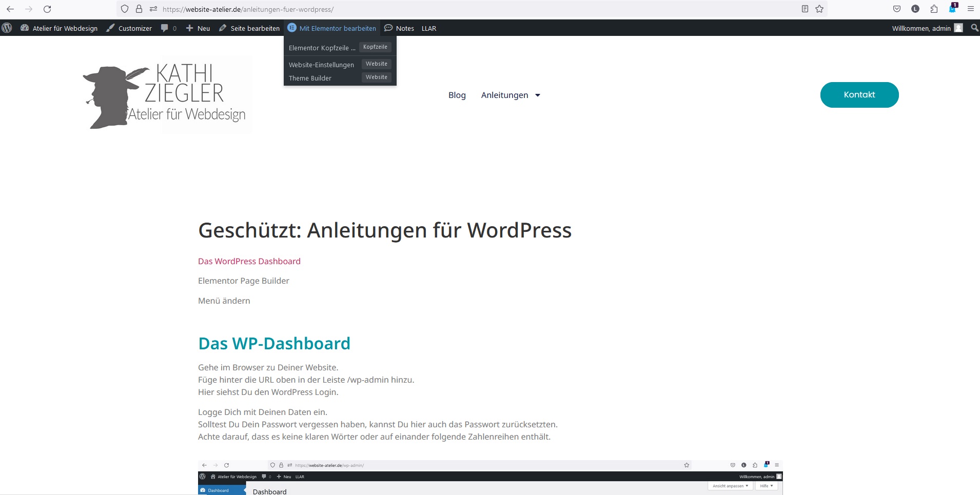The height and width of the screenshot is (495, 980).
Task: Click the text 'Hier siehst Du den WordPress Login.'
Action: click(268, 392)
